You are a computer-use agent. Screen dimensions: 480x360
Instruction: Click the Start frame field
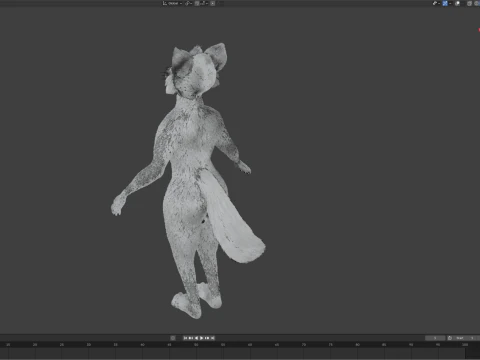pos(465,338)
